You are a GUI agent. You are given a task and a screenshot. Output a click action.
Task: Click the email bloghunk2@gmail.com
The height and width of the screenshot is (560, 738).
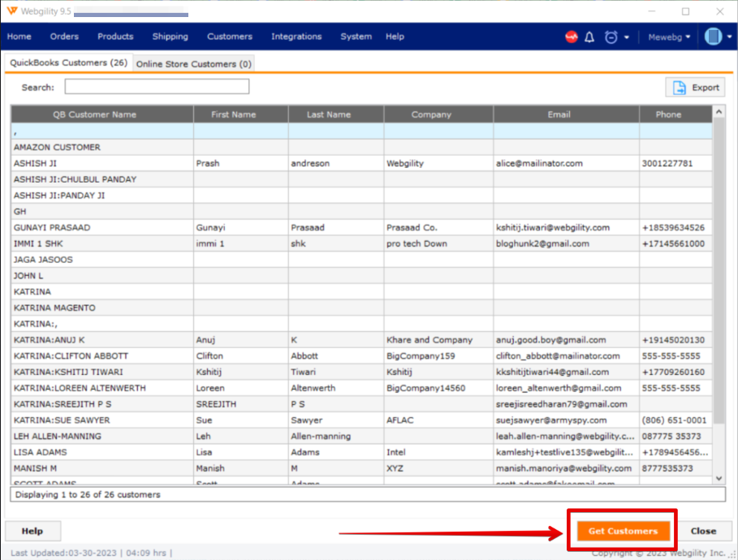[542, 243]
